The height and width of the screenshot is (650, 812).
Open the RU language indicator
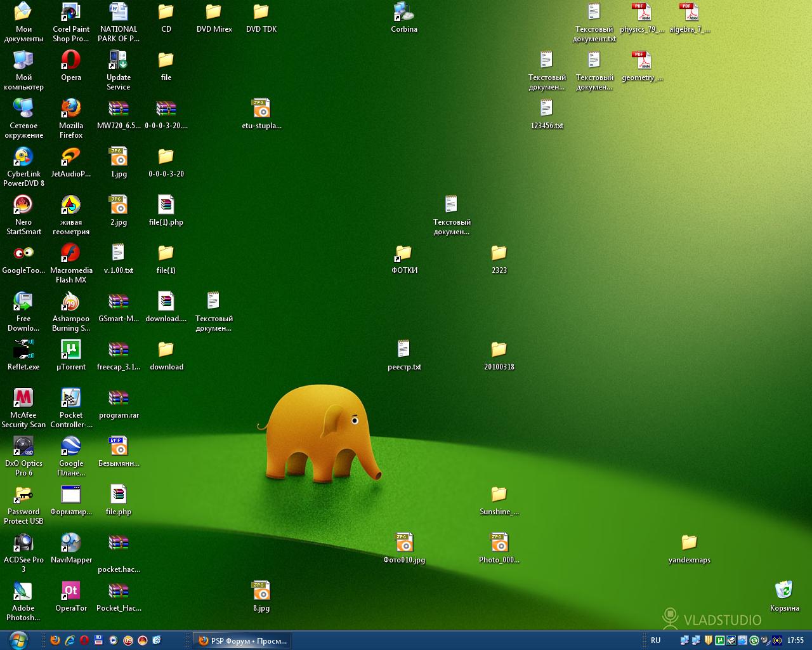pyautogui.click(x=655, y=640)
